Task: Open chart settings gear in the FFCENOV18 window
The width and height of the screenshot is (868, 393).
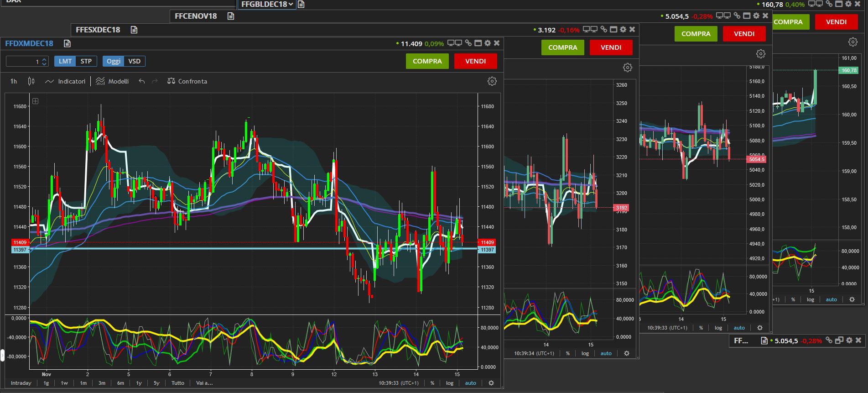Action: pos(761,54)
